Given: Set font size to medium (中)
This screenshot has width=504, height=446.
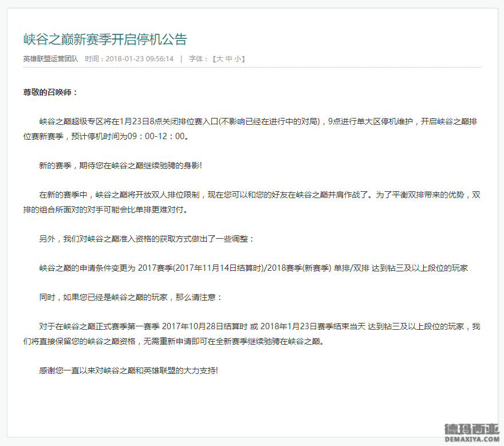Looking at the screenshot, I should click(x=229, y=59).
